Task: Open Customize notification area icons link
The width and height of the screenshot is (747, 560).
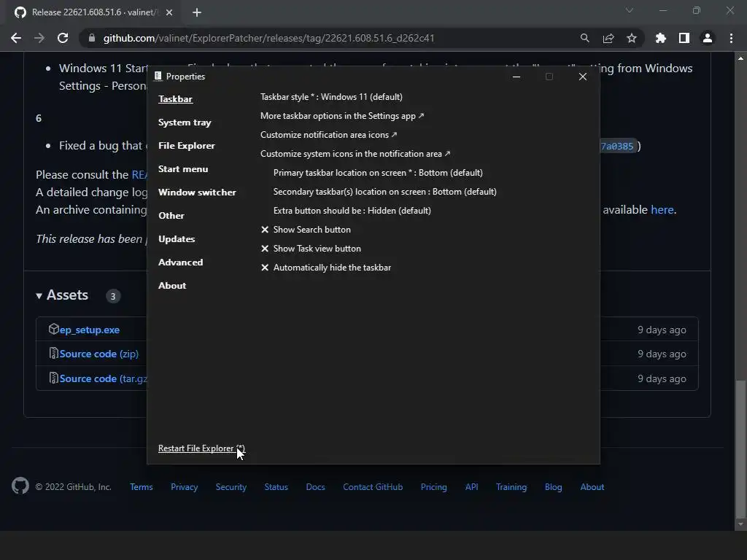Action: (x=329, y=135)
